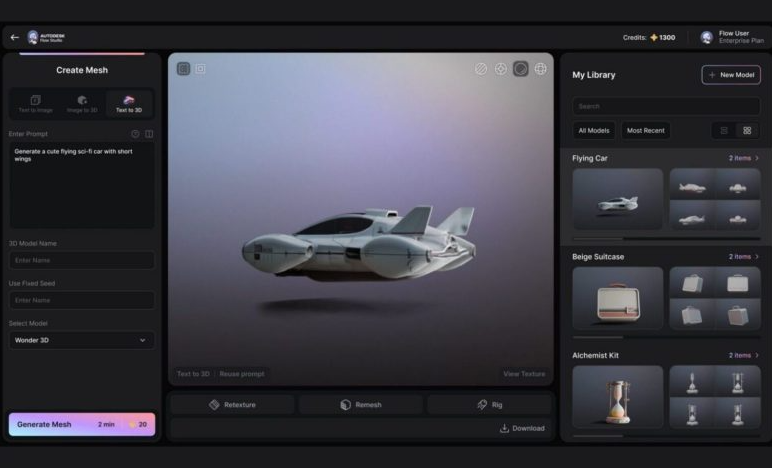Open the Alchemist Kit multi-view thumbnail grid
The height and width of the screenshot is (468, 772).
pos(715,397)
